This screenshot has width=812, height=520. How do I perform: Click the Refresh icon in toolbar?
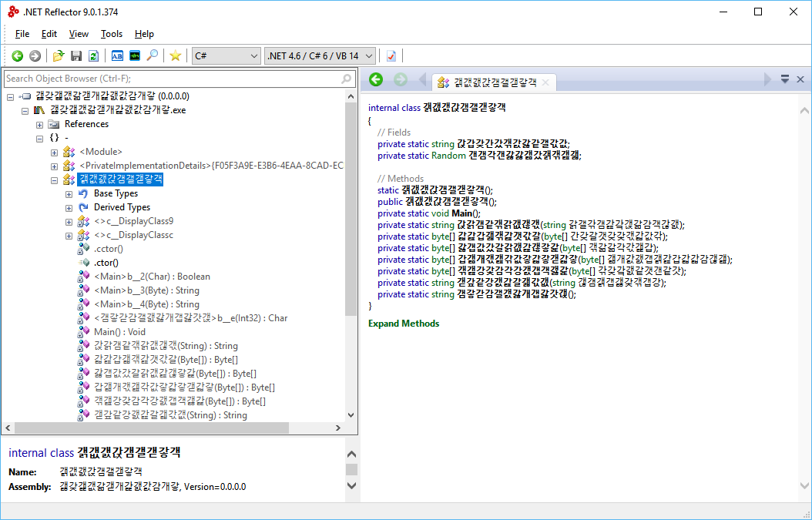pyautogui.click(x=93, y=55)
